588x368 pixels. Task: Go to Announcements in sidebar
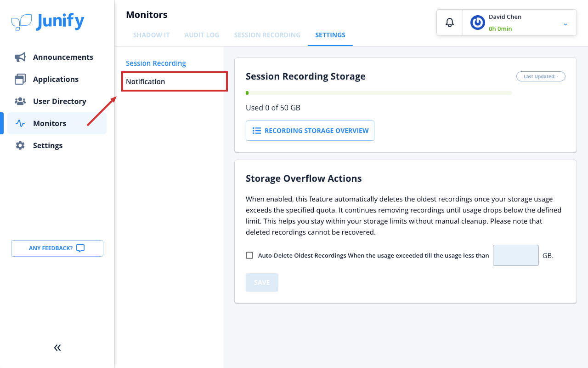coord(63,57)
